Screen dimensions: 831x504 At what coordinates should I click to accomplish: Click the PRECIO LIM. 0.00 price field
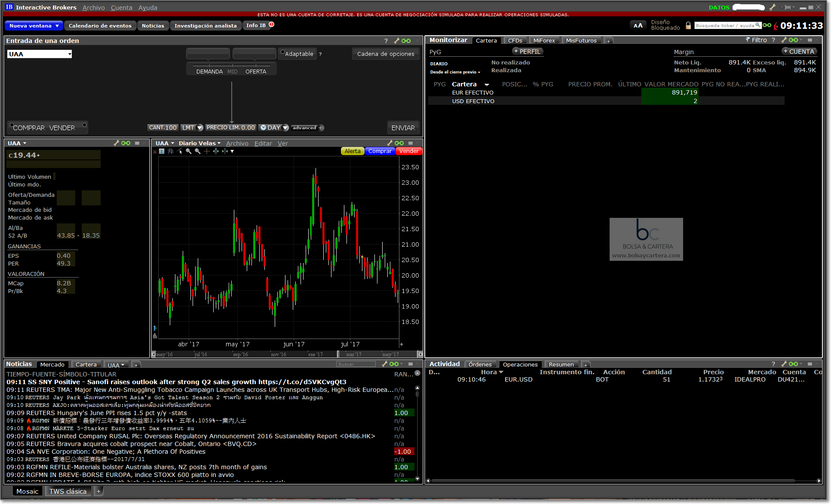tap(231, 128)
